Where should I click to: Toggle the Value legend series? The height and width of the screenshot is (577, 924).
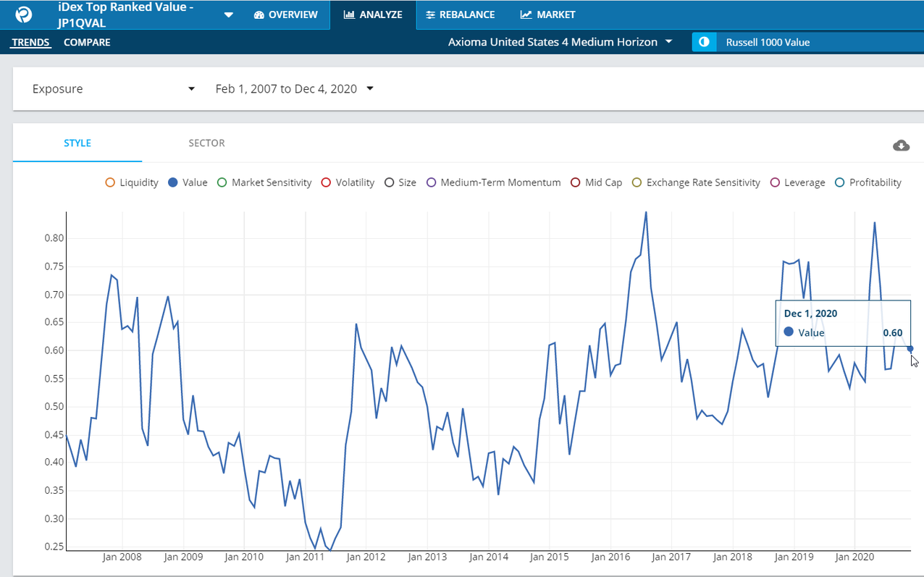(x=188, y=182)
